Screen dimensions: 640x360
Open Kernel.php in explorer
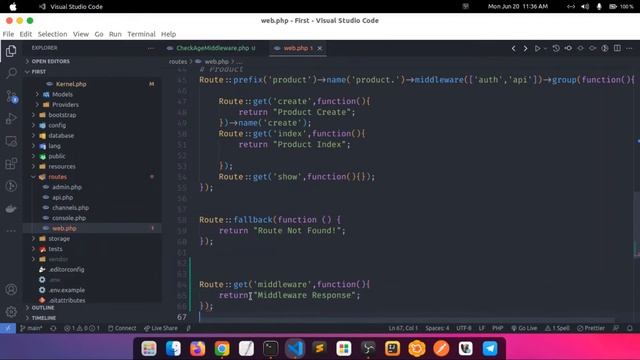[71, 84]
